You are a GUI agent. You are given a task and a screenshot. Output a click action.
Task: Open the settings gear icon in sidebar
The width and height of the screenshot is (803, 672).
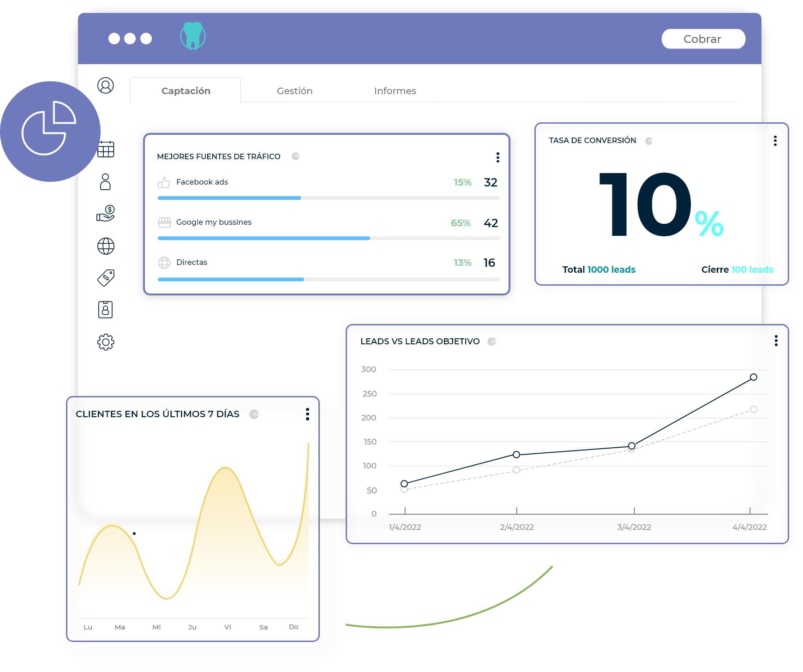106,342
